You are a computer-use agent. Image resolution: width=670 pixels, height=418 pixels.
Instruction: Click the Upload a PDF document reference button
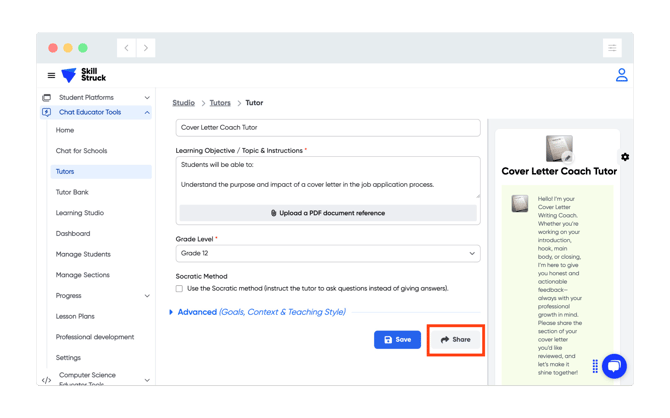[328, 213]
